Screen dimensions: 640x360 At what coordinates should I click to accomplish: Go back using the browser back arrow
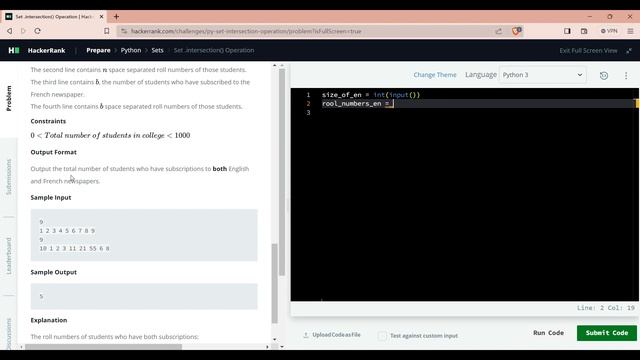click(x=9, y=31)
